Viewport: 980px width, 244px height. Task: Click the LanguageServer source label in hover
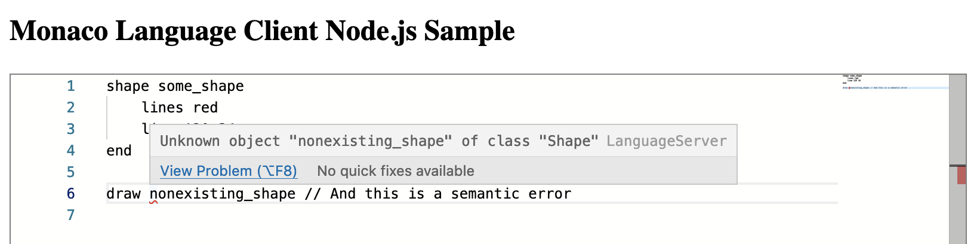(x=666, y=141)
